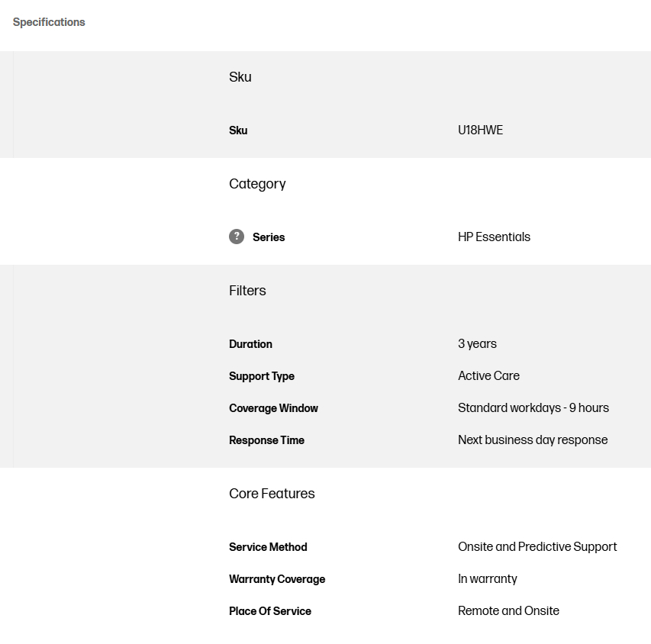651x644 pixels.
Task: Click the Support Type label
Action: tap(262, 376)
